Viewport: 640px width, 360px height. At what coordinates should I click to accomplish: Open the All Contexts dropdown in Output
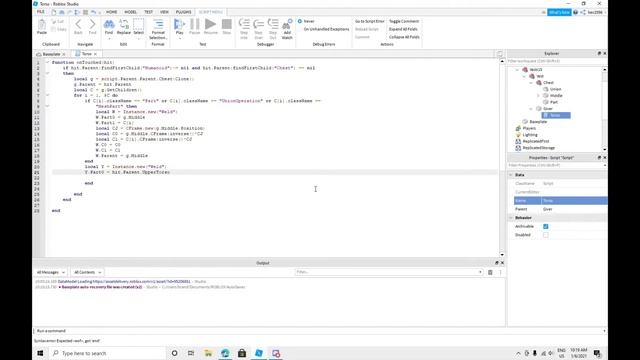pyautogui.click(x=87, y=272)
